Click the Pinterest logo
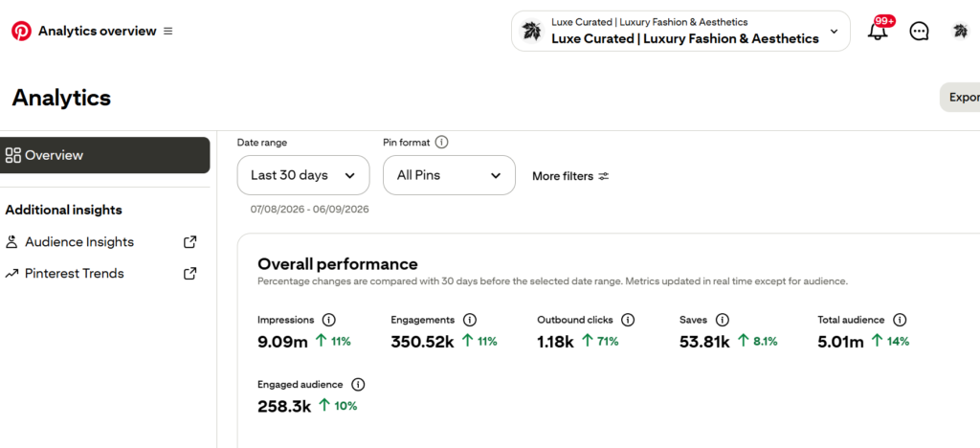 point(21,31)
